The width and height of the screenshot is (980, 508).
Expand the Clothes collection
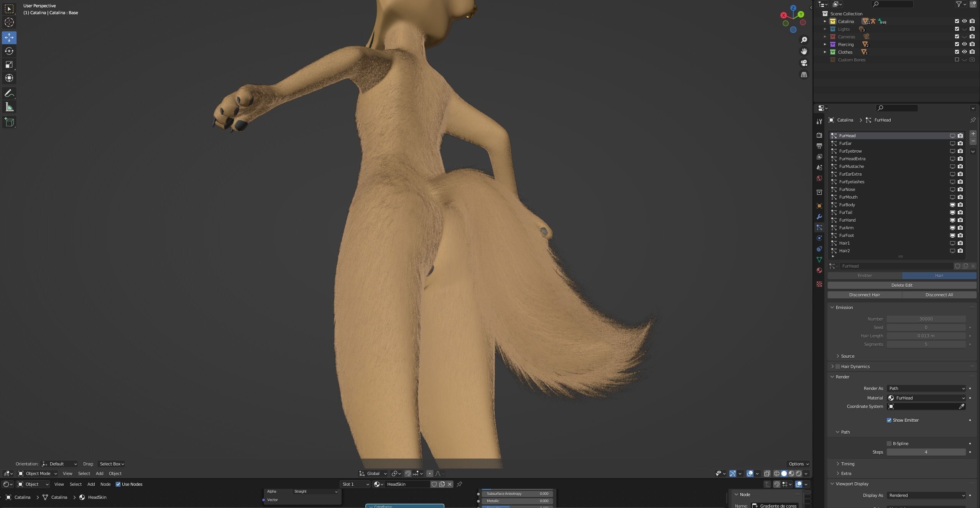pyautogui.click(x=825, y=52)
